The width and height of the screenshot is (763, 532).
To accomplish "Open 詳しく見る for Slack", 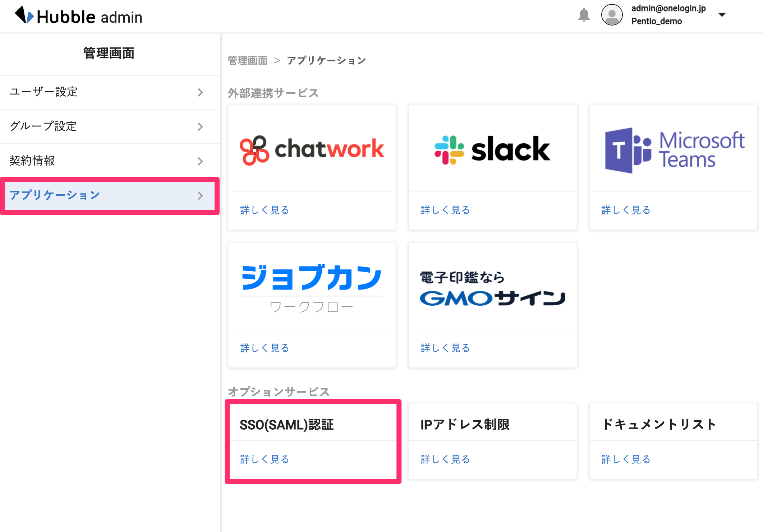I will (445, 210).
